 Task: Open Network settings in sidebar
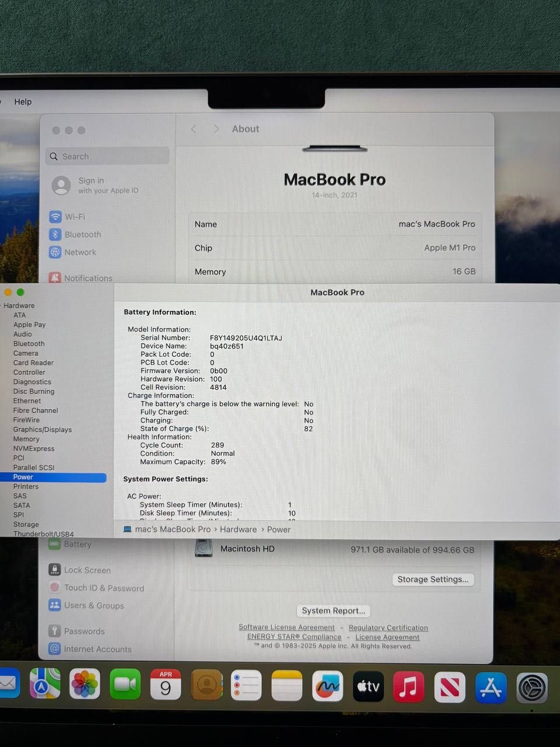[73, 252]
